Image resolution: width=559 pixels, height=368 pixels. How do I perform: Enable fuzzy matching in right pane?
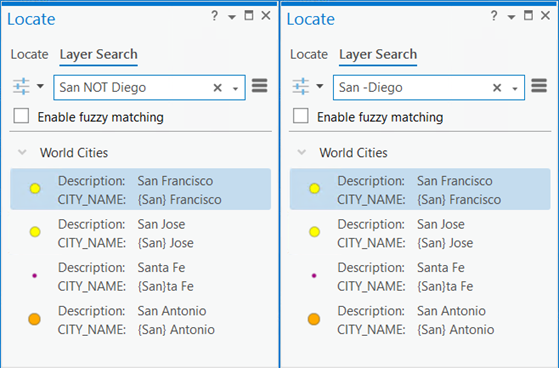[301, 116]
